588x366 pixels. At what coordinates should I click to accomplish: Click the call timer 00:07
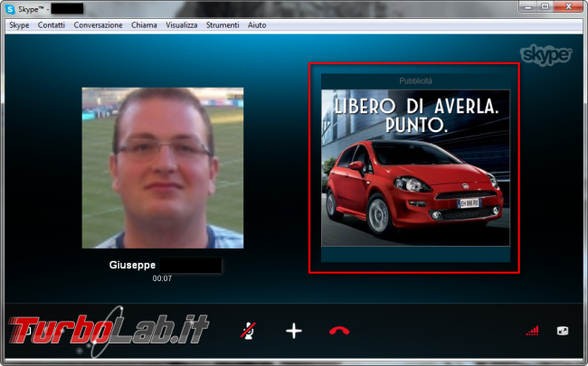(162, 278)
